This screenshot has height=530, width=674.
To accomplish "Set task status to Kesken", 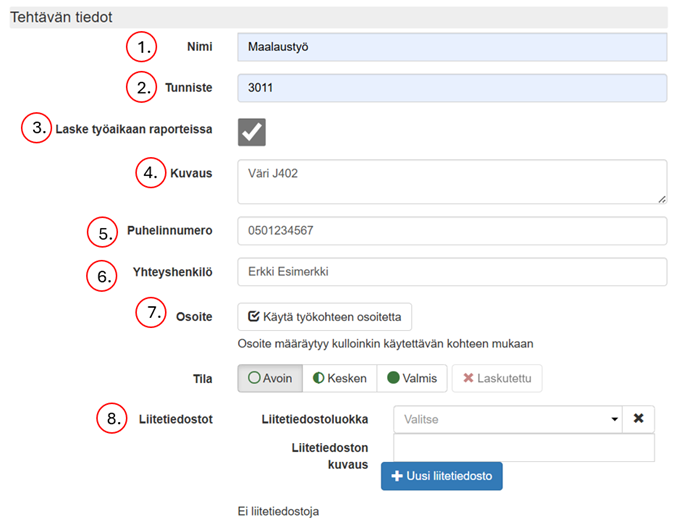I will coord(338,378).
